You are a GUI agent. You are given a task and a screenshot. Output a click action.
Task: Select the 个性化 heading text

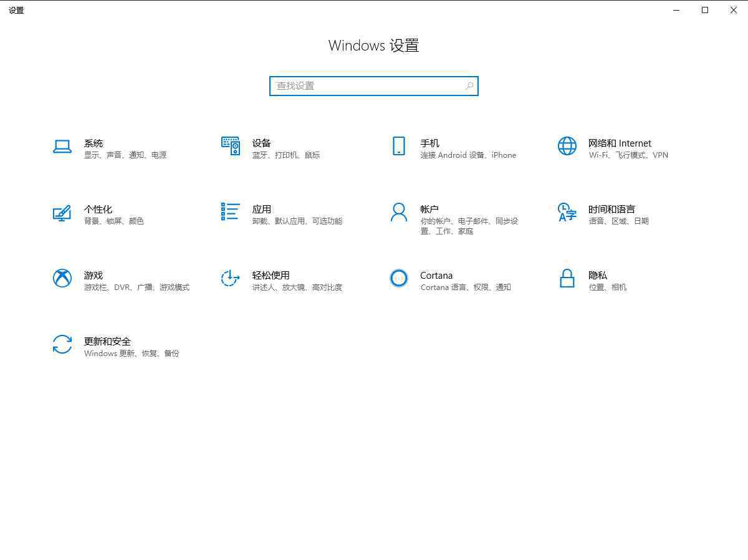98,210
